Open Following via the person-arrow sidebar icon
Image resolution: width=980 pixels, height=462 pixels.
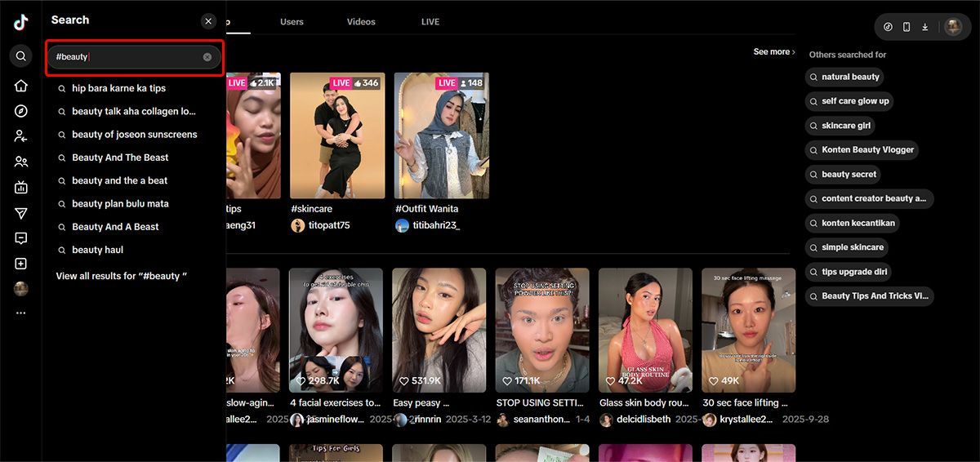pos(21,136)
